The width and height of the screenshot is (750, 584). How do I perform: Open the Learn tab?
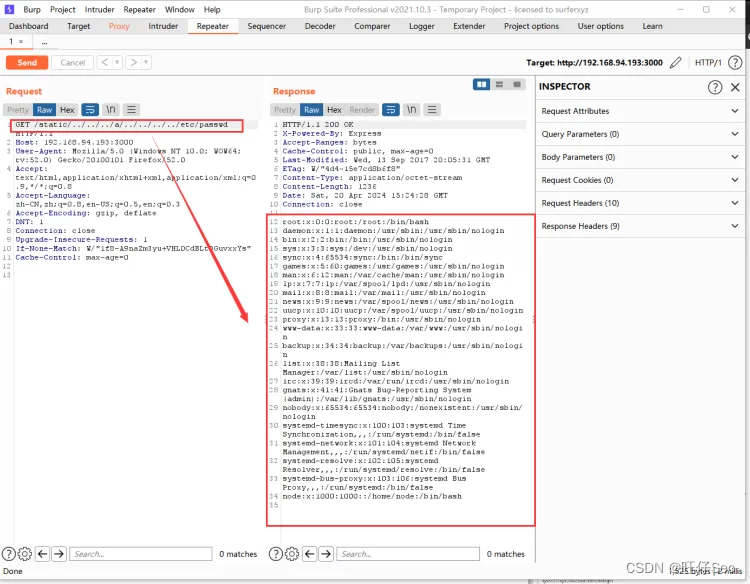pos(652,26)
